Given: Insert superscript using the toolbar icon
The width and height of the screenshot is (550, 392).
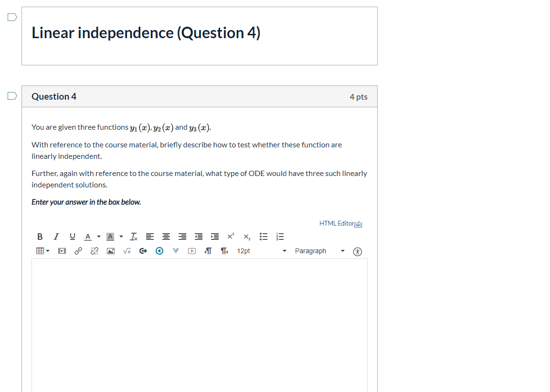Looking at the screenshot, I should click(230, 236).
